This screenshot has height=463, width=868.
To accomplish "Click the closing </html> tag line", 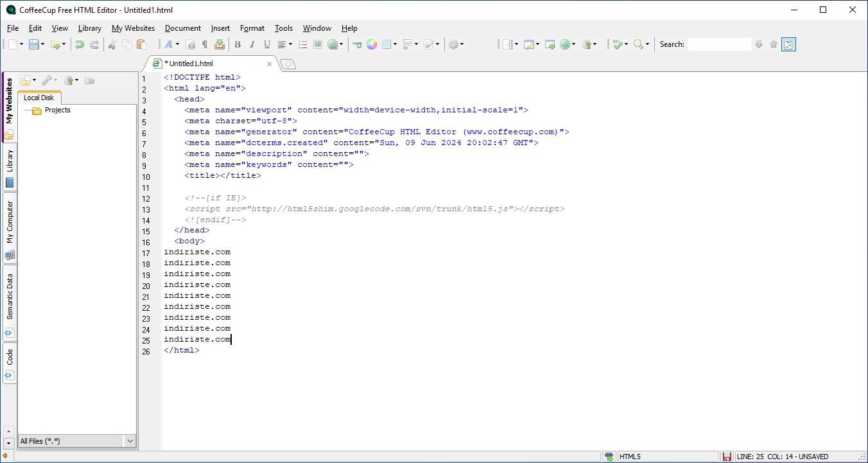I will (182, 350).
